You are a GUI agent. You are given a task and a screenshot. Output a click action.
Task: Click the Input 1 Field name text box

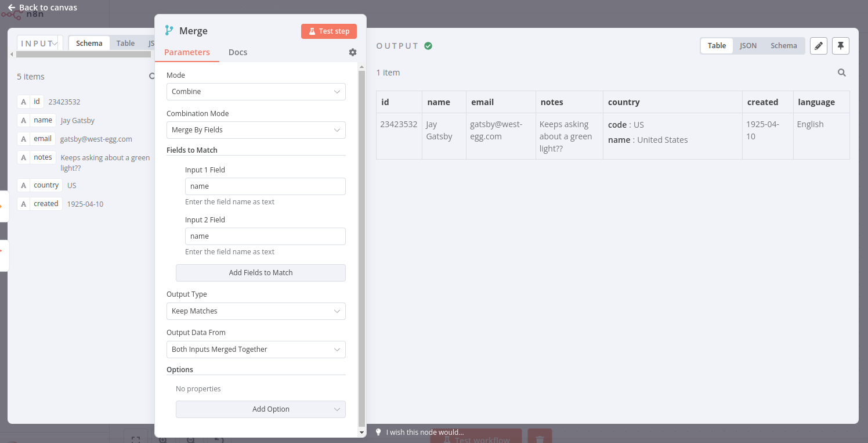pyautogui.click(x=265, y=186)
